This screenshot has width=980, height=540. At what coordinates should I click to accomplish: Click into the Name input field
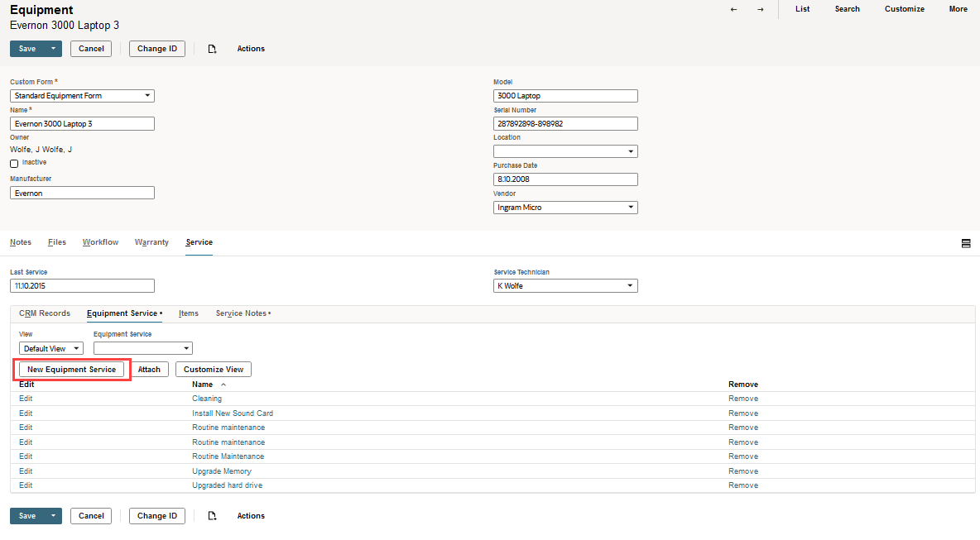pyautogui.click(x=82, y=123)
